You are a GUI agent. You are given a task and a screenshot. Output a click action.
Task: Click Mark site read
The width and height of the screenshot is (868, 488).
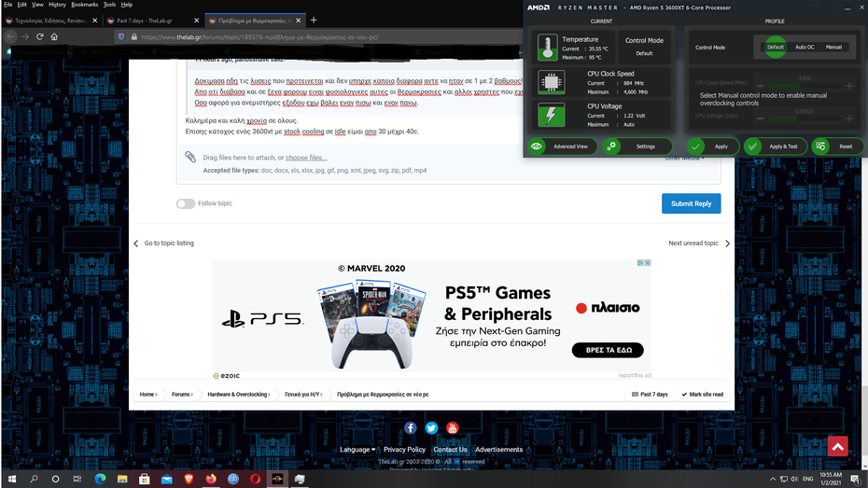pos(703,395)
